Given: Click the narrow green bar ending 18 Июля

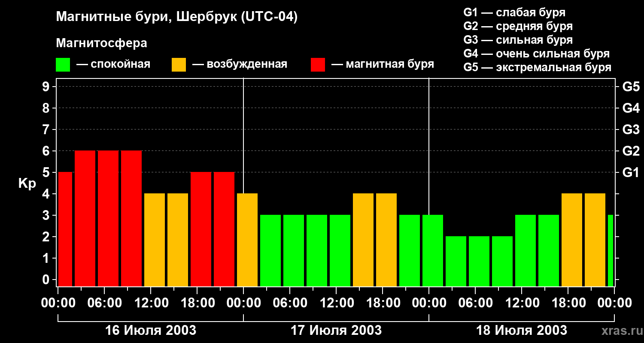Looking at the screenshot, I should (611, 251).
